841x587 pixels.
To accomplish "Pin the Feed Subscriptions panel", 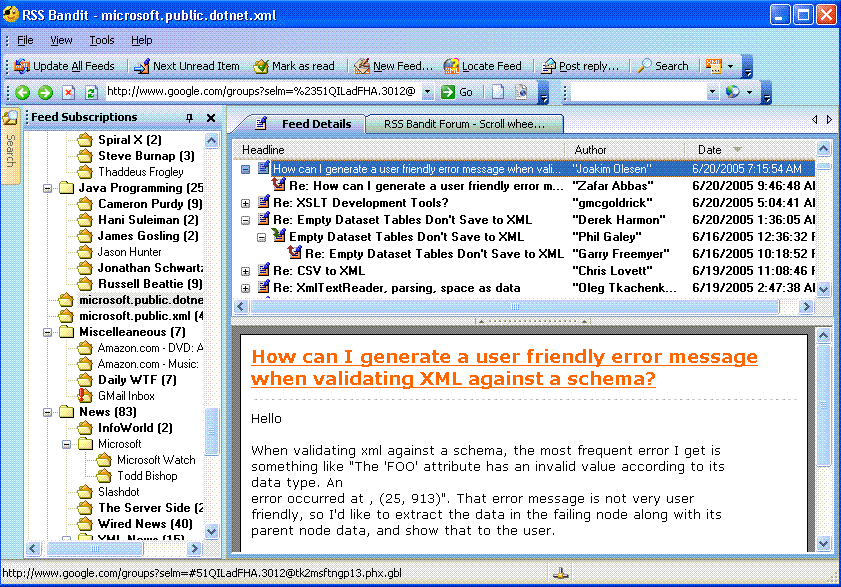I will (189, 118).
